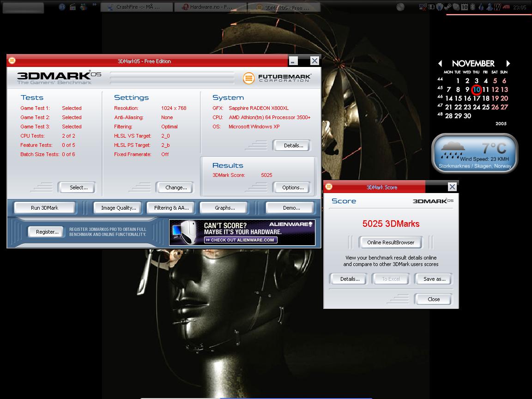Screen dimensions: 532x399
Task: Click Batch Size Tests value 0 of 6
Action: (68, 154)
